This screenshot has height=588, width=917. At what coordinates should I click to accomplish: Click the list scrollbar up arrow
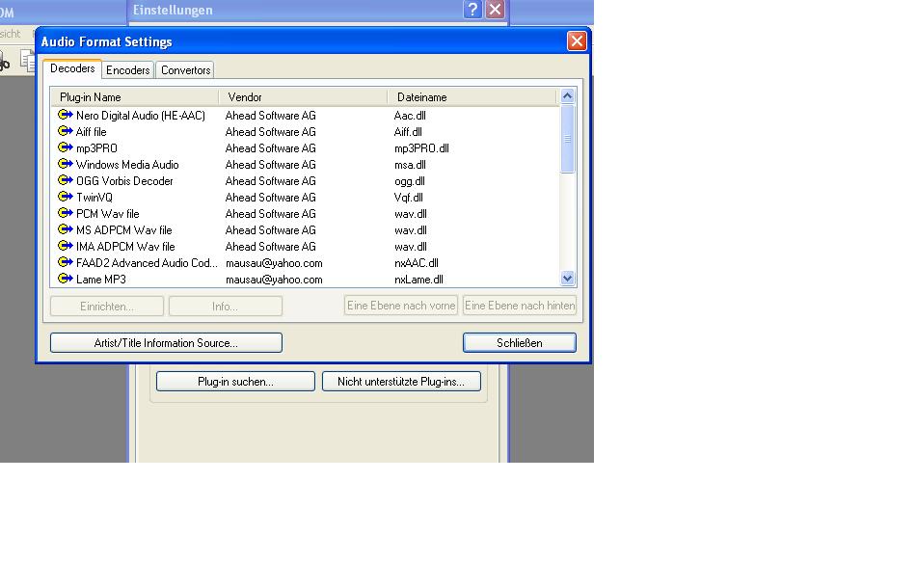click(567, 95)
